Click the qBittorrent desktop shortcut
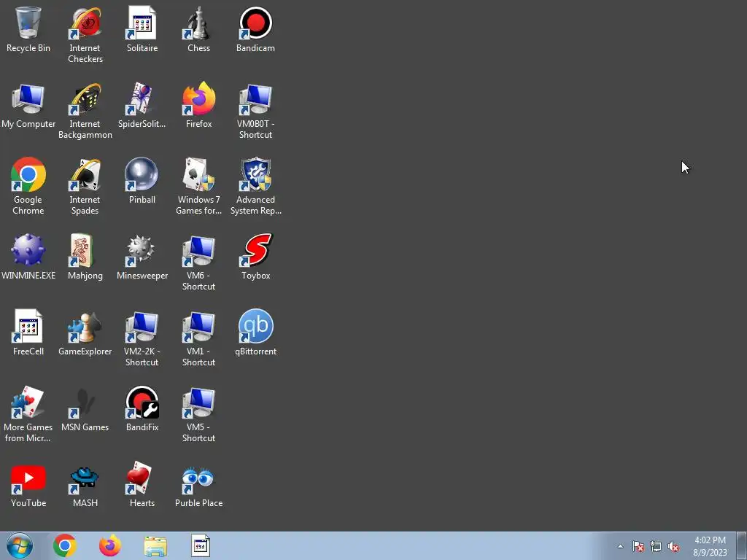This screenshot has height=560, width=747. click(256, 332)
